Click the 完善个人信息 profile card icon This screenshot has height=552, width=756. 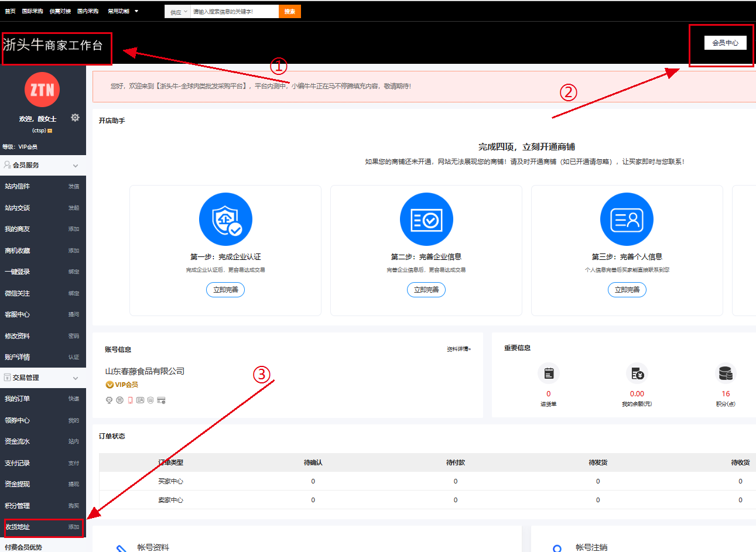click(627, 220)
